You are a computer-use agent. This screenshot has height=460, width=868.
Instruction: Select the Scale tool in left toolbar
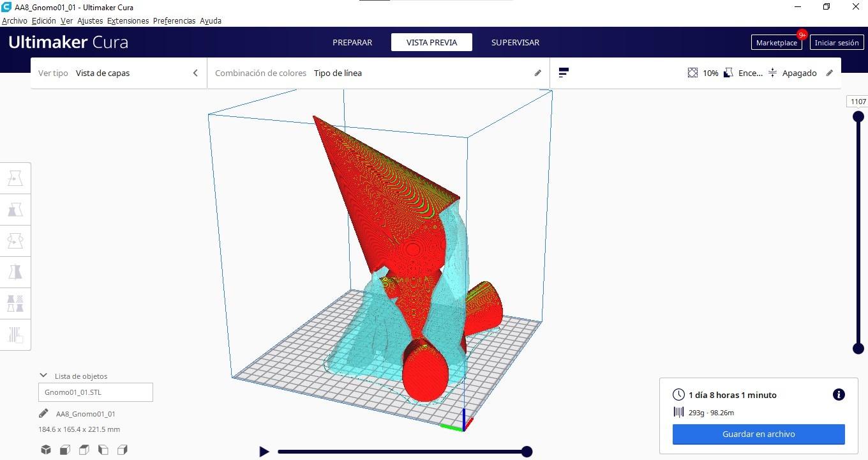pos(15,210)
